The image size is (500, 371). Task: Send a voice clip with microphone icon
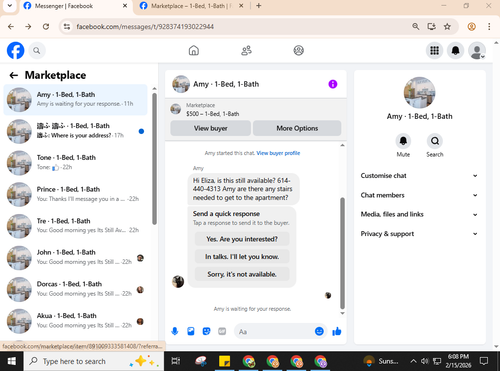(175, 331)
